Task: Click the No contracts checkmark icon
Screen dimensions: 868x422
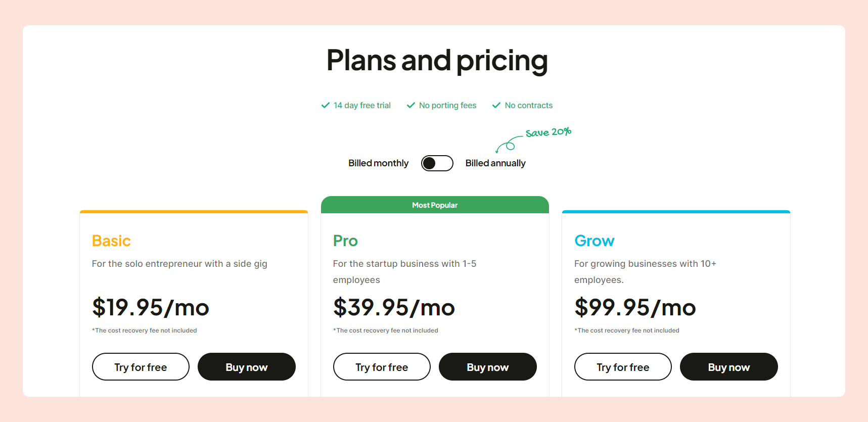Action: coord(496,105)
